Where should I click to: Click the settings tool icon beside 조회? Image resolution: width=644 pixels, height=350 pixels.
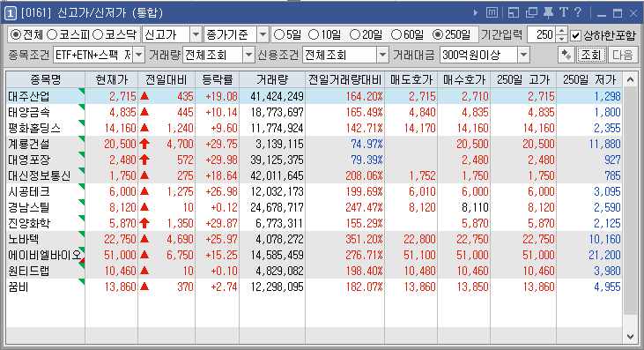(566, 55)
